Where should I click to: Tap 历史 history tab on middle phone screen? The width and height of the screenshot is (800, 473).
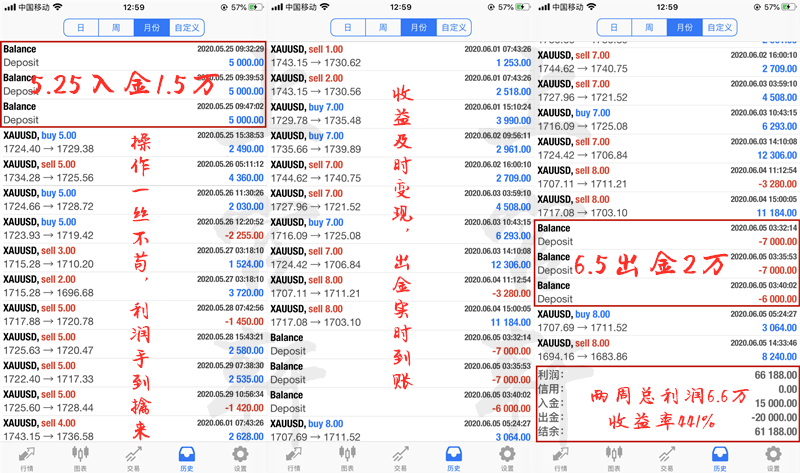454,459
